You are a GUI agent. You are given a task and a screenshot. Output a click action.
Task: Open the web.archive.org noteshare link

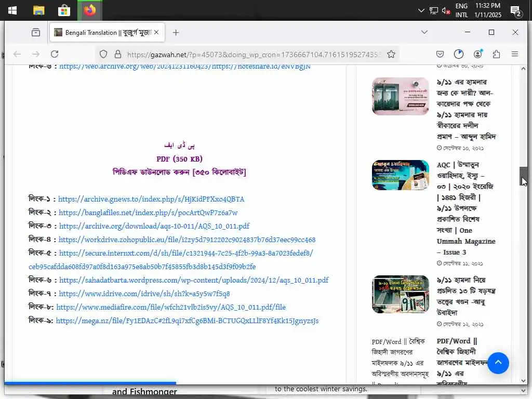(185, 66)
